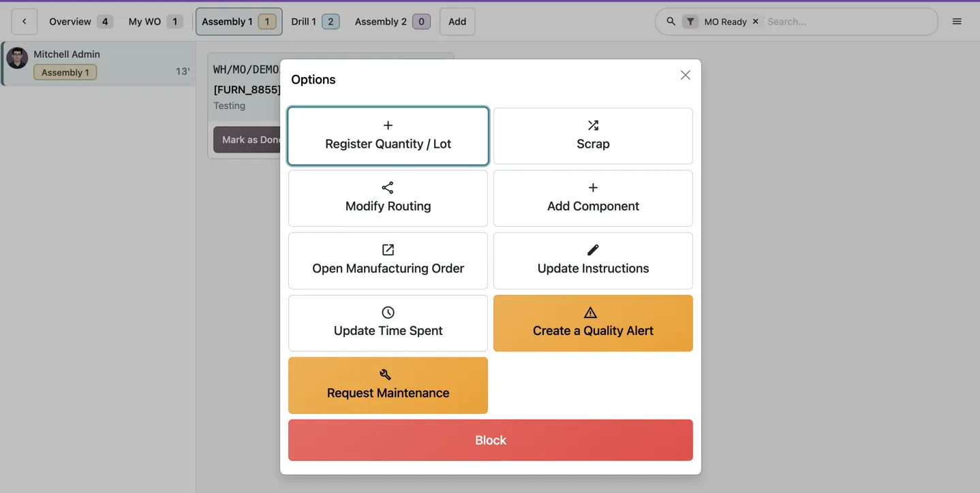
Task: Close the Options dialog
Action: [686, 75]
